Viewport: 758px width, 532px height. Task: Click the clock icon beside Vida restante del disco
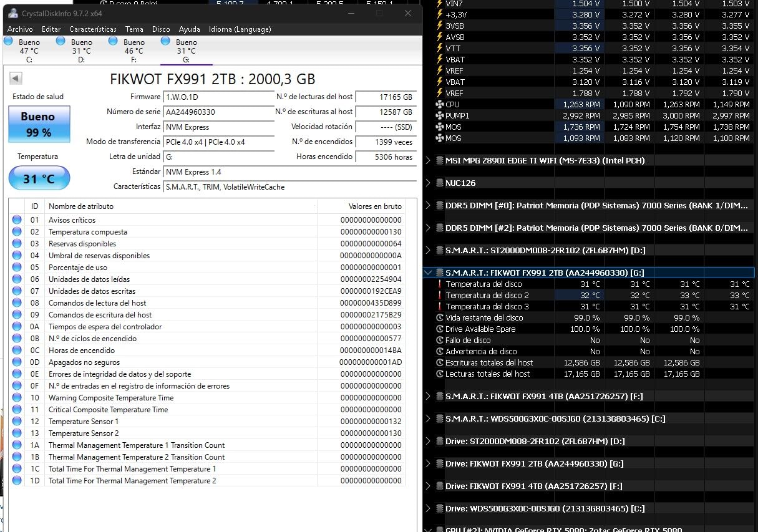tap(439, 318)
